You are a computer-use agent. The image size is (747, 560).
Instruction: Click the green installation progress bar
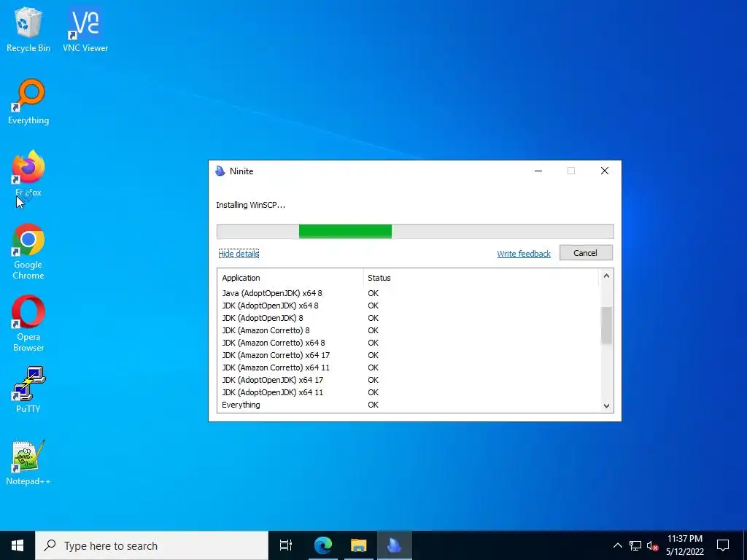click(345, 231)
